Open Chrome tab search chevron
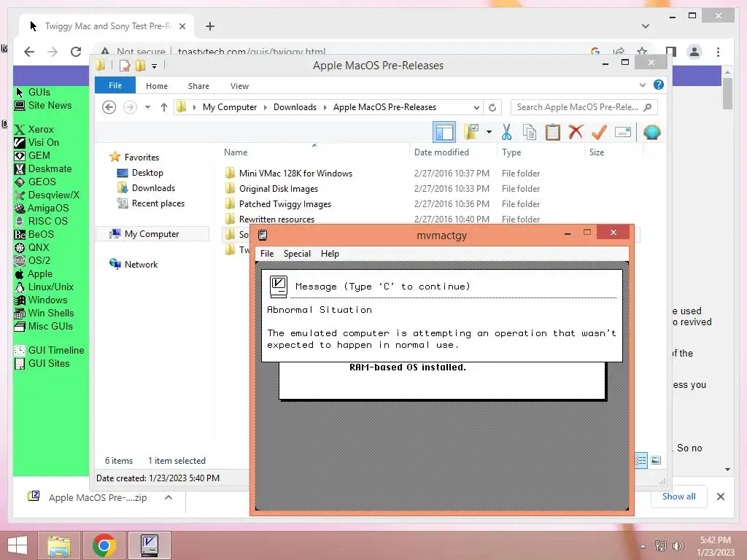The width and height of the screenshot is (747, 560). [x=646, y=26]
